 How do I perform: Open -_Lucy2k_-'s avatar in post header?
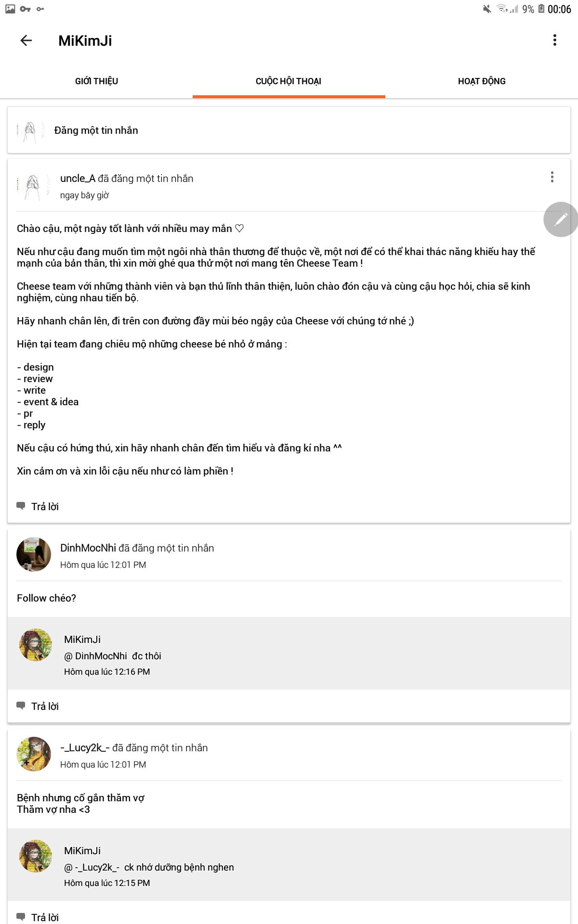coord(34,754)
